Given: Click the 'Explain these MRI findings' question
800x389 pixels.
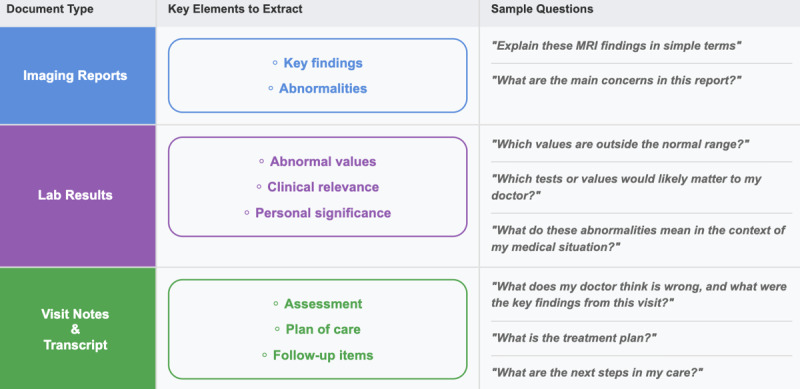Looking at the screenshot, I should pyautogui.click(x=616, y=45).
